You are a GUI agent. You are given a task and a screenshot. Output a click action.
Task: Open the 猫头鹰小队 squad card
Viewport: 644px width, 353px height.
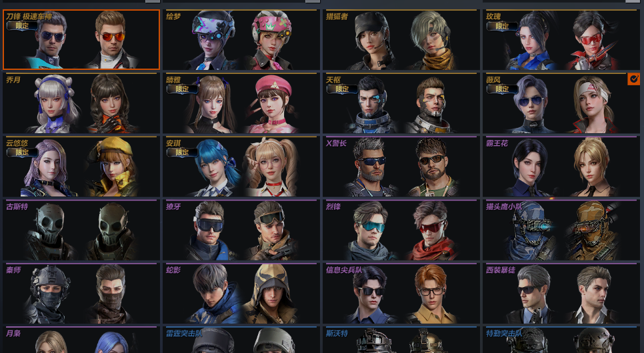(x=561, y=230)
